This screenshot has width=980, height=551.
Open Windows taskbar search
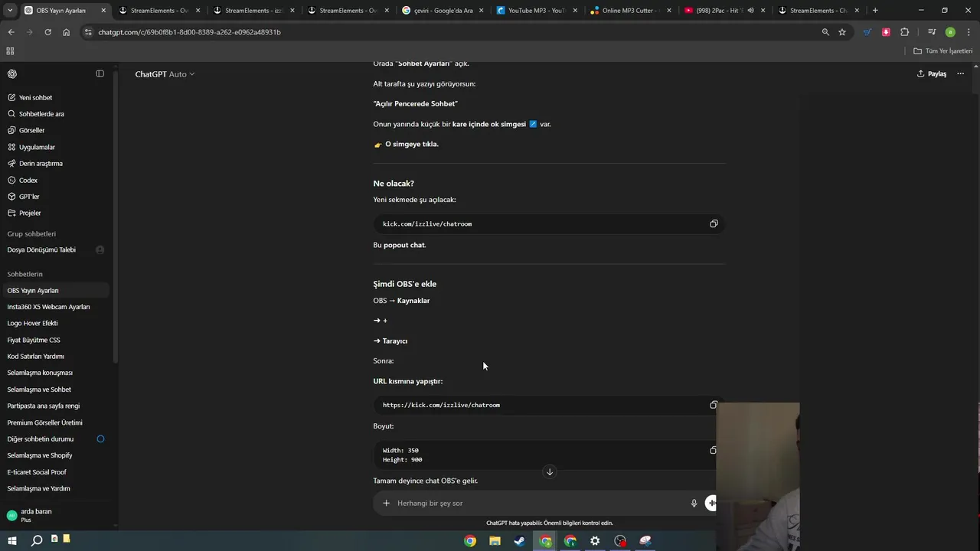click(36, 541)
